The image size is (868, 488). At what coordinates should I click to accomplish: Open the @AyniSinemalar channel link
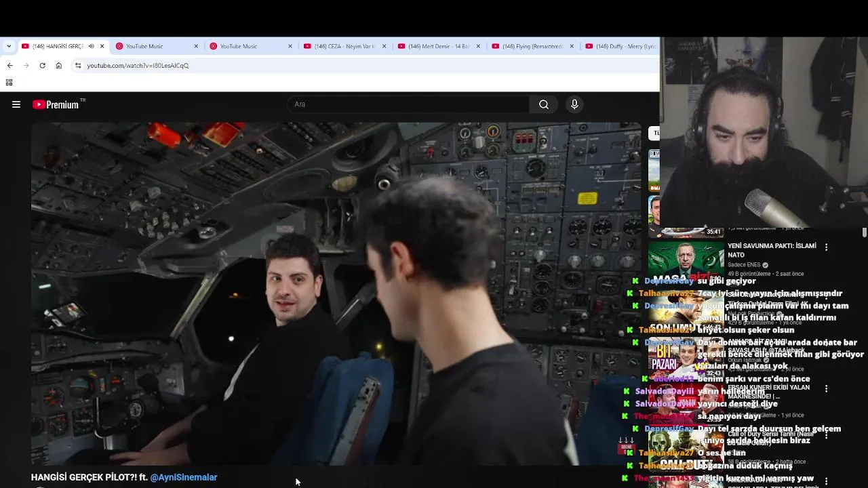pos(184,477)
